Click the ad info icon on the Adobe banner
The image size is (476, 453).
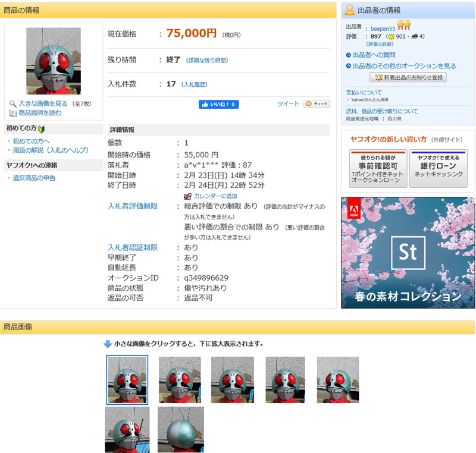[471, 200]
